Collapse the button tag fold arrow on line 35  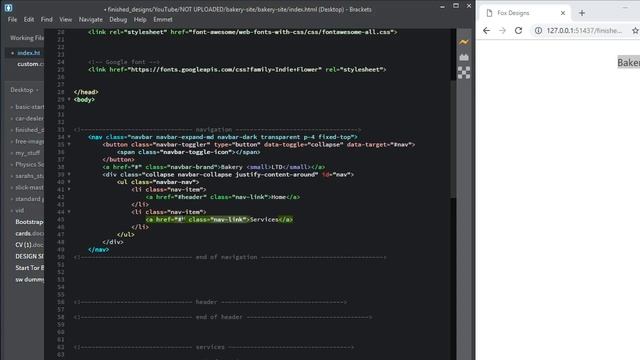click(69, 144)
